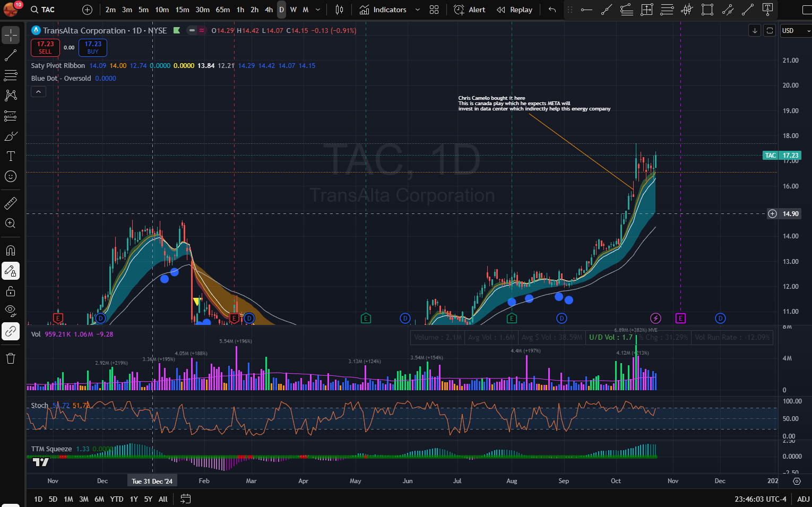The height and width of the screenshot is (507, 812).
Task: Remove objects with the trash icon
Action: [x=11, y=358]
